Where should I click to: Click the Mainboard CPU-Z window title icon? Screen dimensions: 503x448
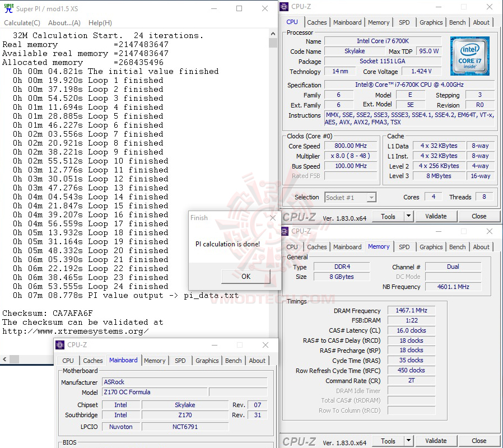(x=60, y=345)
